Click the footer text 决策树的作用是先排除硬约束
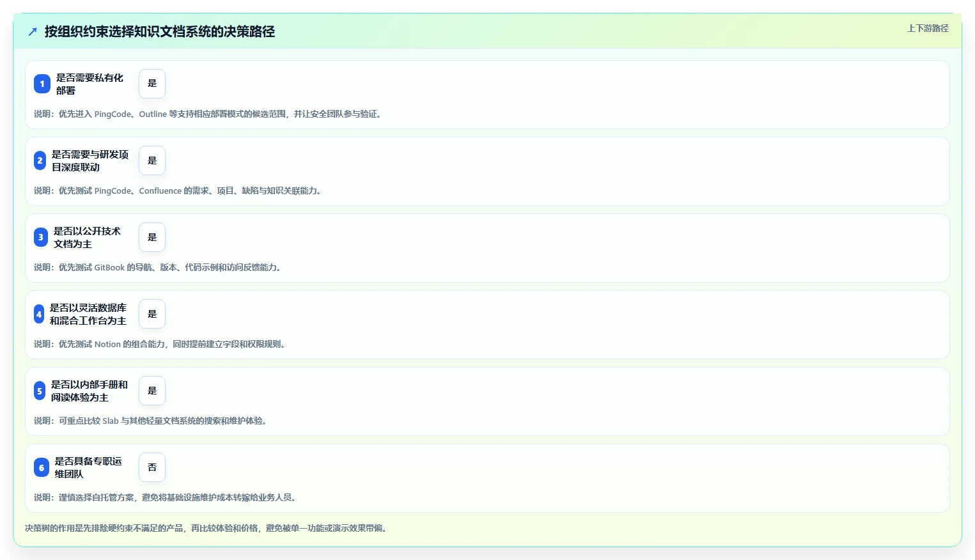Viewport: 975px width, 560px height. coord(207,528)
